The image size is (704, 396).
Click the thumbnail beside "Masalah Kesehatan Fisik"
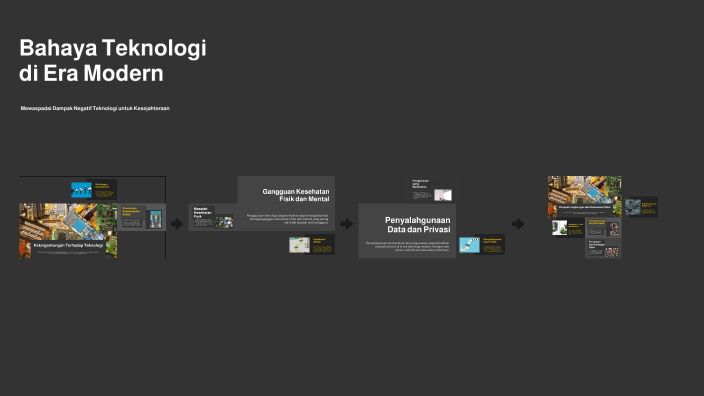[224, 222]
